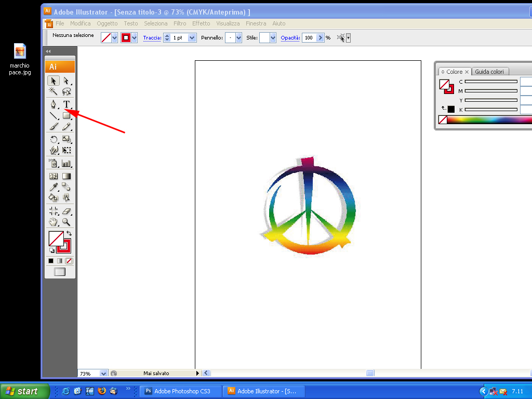Open the Effetto menu
This screenshot has height=399, width=532.
tap(201, 23)
